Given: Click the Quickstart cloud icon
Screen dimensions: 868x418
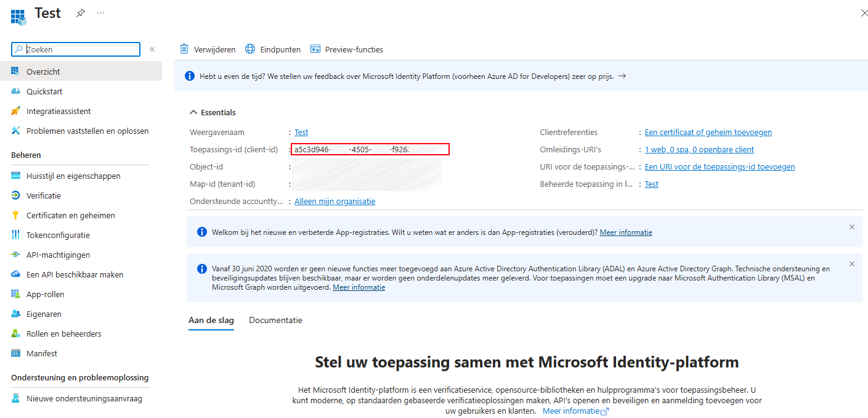Looking at the screenshot, I should point(16,91).
